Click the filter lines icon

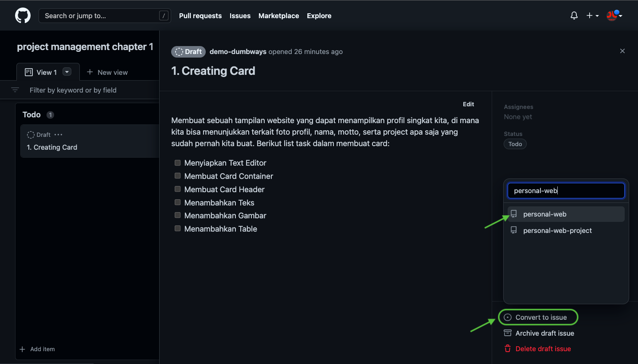coord(15,90)
